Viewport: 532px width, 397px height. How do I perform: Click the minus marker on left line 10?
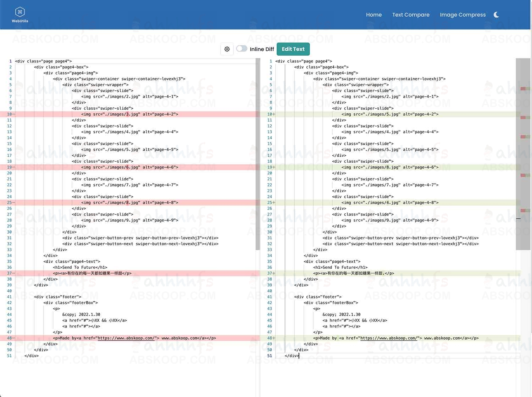tap(14, 114)
